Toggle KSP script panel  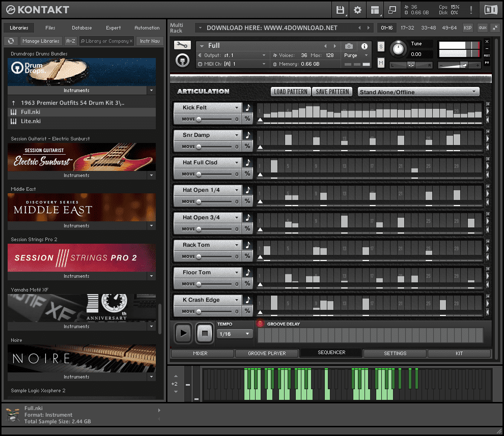468,28
